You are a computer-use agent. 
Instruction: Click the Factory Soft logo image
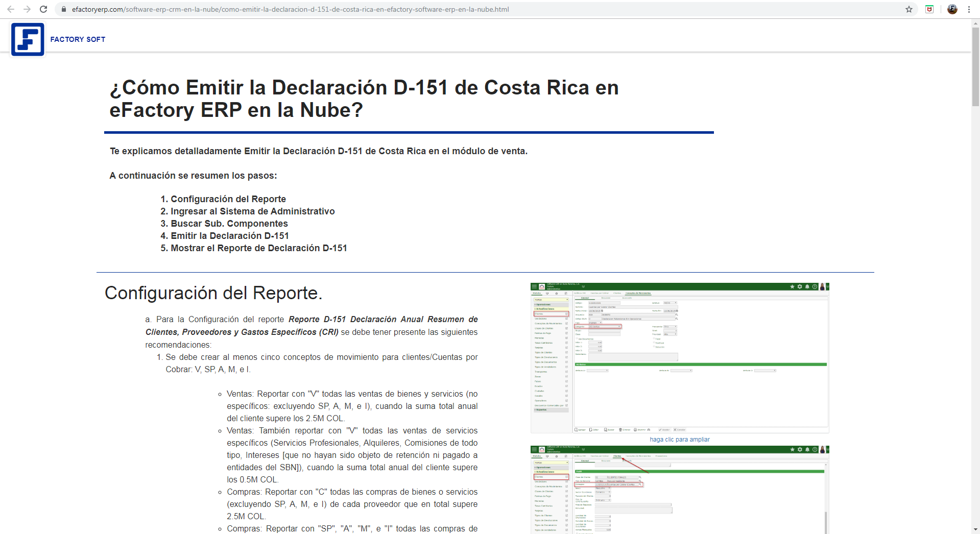pyautogui.click(x=28, y=39)
